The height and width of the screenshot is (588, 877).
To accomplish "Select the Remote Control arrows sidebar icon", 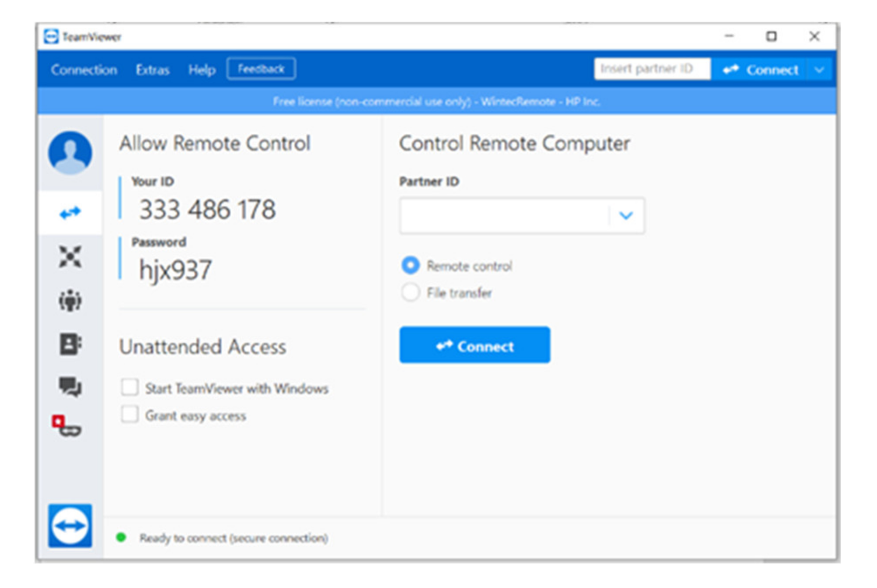I will pyautogui.click(x=70, y=213).
